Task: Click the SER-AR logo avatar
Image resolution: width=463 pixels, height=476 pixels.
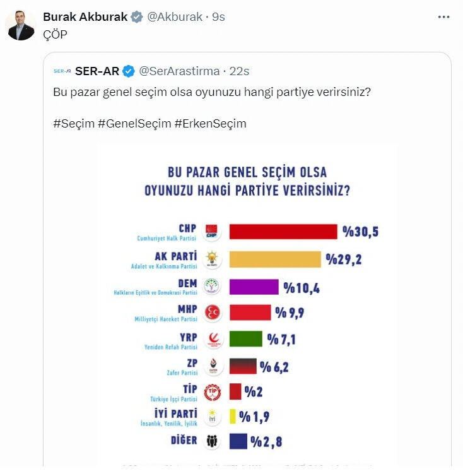Action: [62, 71]
